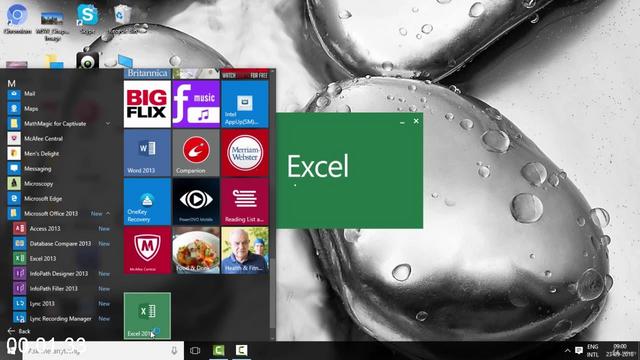Jump to letter M section header
Image resolution: width=640 pixels, height=360 pixels.
tap(11, 83)
